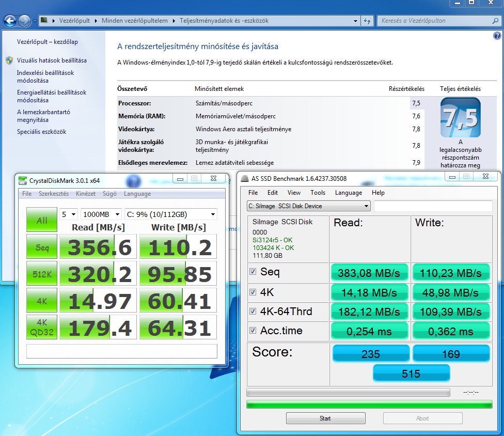Open CrystalDiskMark File menu
Viewport: 504px width, 436px height.
pos(27,194)
